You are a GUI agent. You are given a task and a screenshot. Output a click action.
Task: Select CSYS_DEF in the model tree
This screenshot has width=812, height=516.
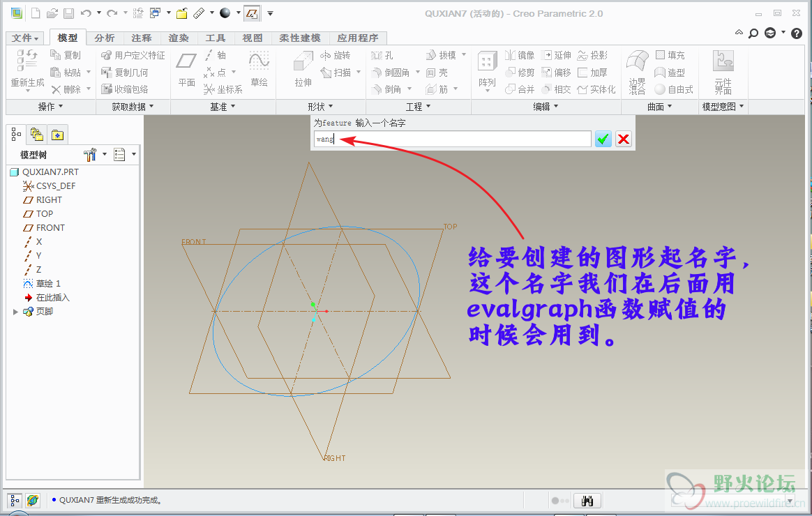tap(50, 185)
